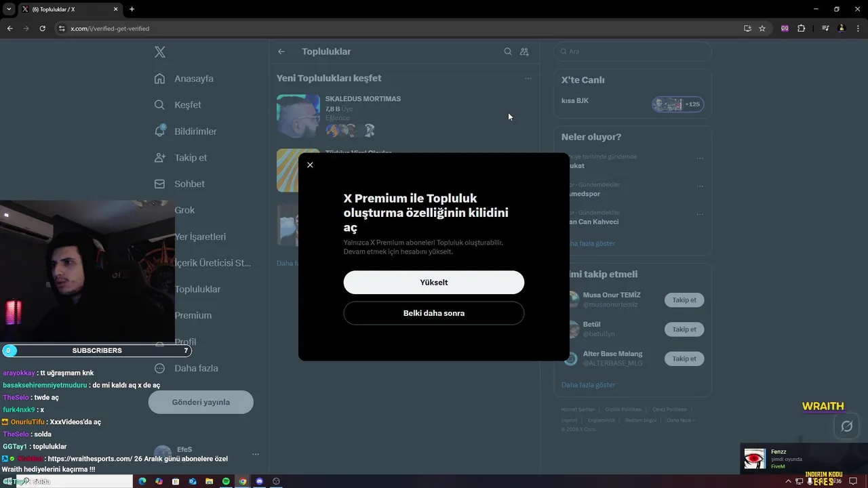Viewport: 868px width, 488px height.
Task: Open Chrome media controls icon
Action: pos(825,28)
